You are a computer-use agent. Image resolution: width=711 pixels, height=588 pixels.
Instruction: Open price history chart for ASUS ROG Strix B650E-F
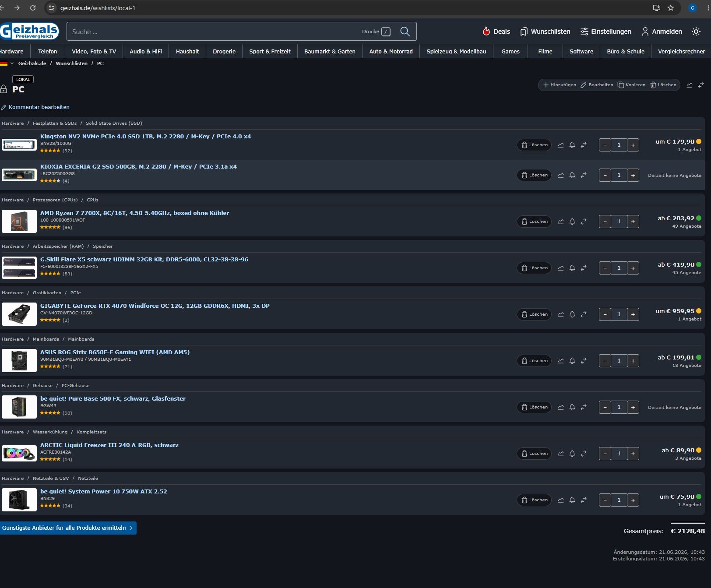[561, 361]
